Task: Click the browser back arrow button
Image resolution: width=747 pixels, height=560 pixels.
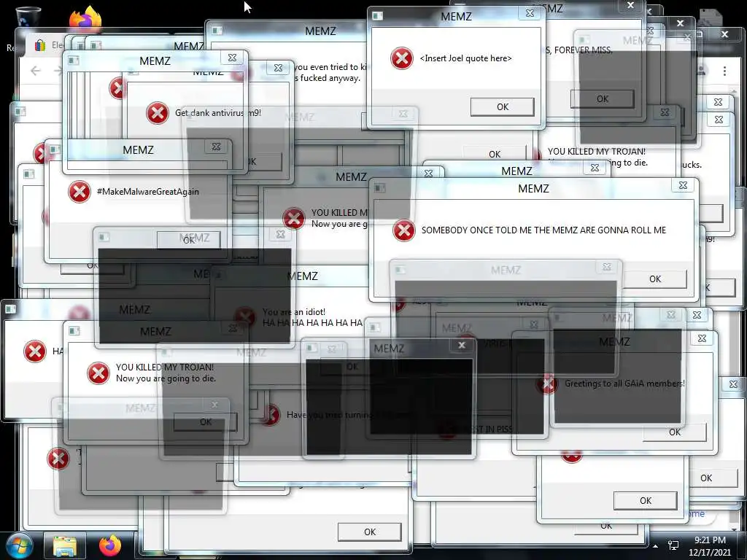Action: click(35, 71)
